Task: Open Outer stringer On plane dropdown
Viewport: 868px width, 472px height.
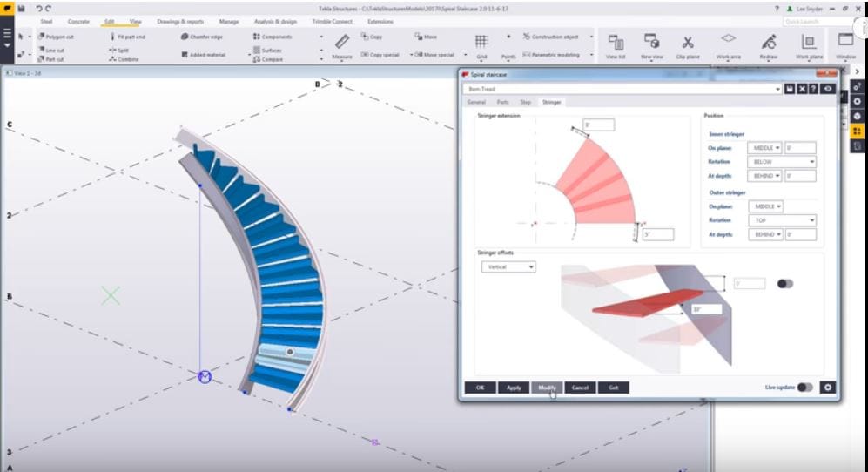Action: pyautogui.click(x=765, y=206)
